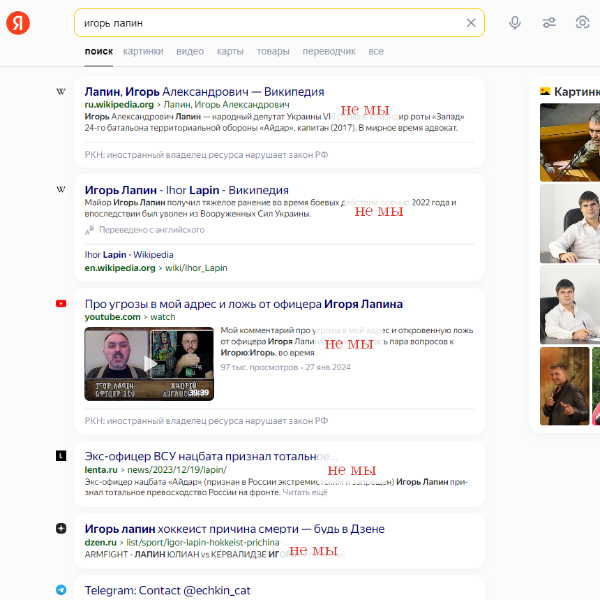Click РКН notice under YouTube result
Viewport: 600px width, 600px height.
[x=206, y=421]
